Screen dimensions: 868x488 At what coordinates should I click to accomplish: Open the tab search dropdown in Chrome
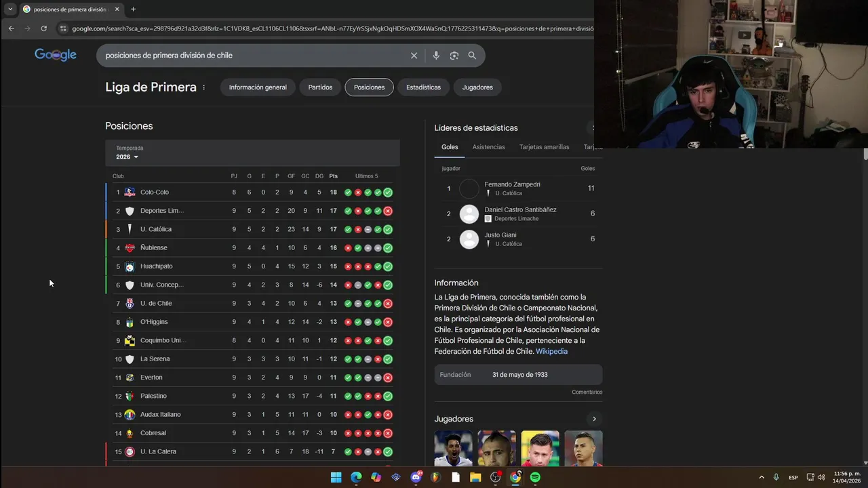[x=10, y=9]
